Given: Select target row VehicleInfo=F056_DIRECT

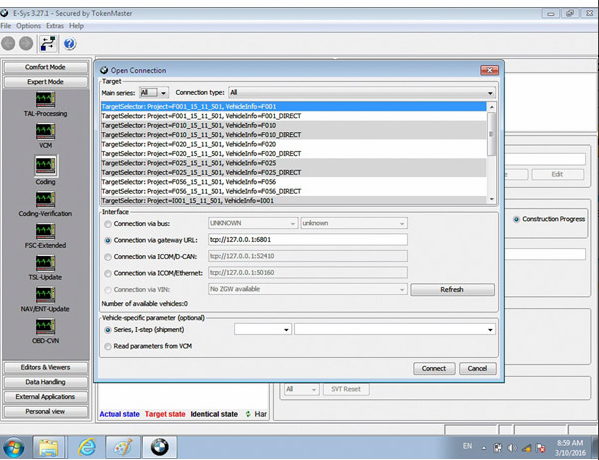Looking at the screenshot, I should tap(293, 191).
